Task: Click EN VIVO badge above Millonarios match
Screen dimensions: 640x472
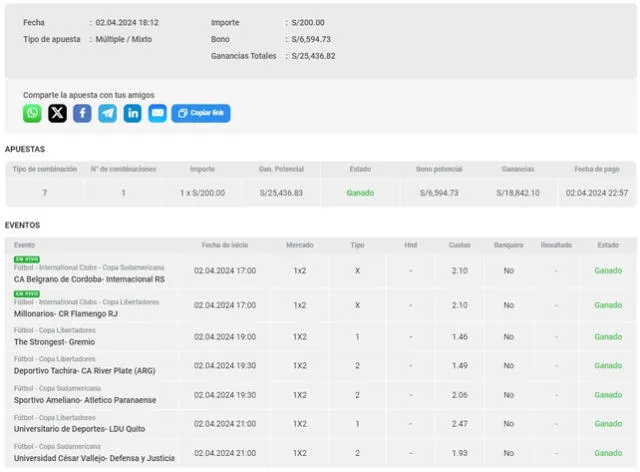Action: tap(27, 294)
